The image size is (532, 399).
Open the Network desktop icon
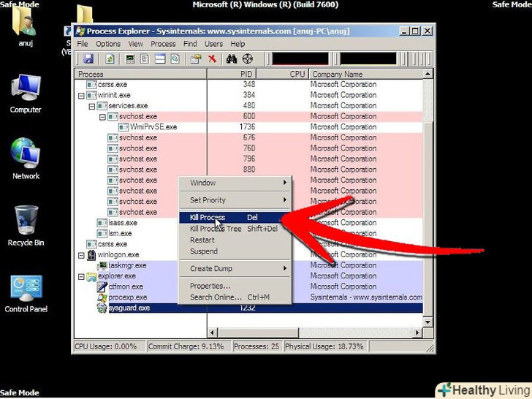click(x=26, y=159)
